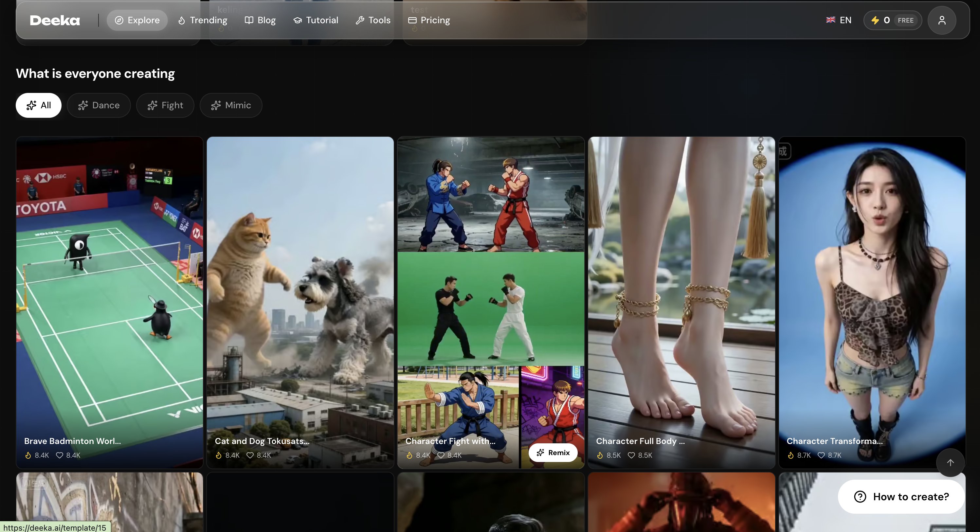
Task: Open the EN language selector
Action: 839,20
